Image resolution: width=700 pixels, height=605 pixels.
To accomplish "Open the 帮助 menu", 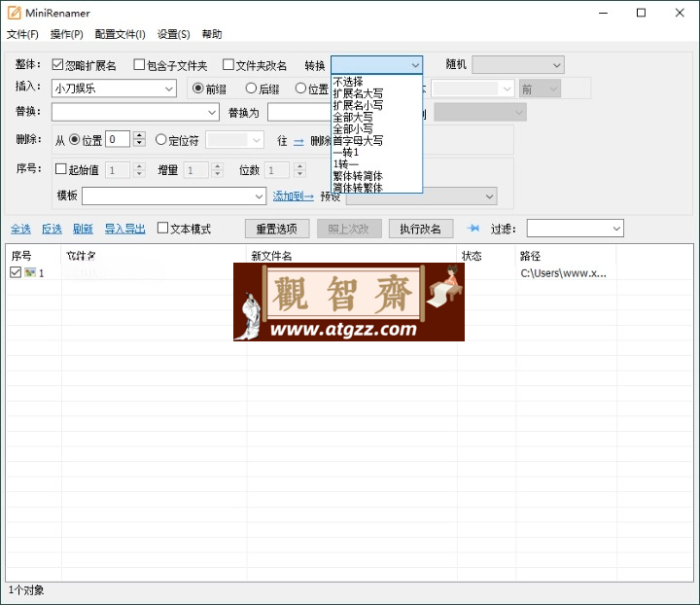I will [212, 34].
